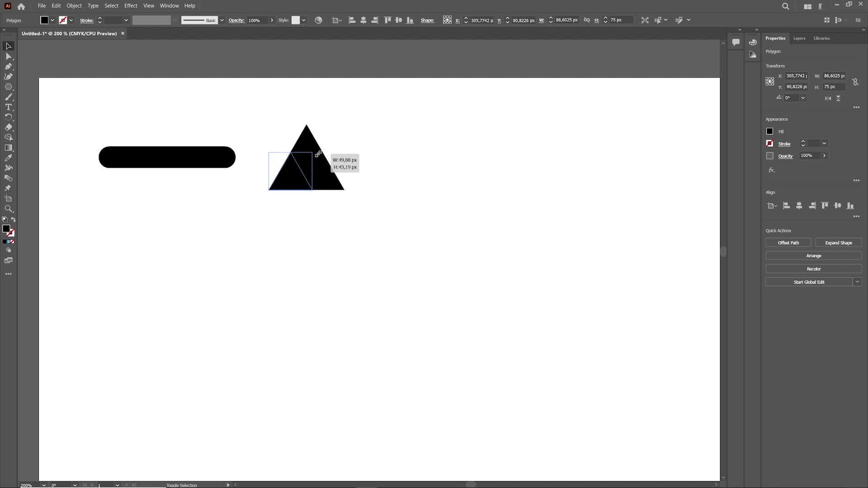
Task: Flip the shape horizontally in Transform
Action: (828, 98)
